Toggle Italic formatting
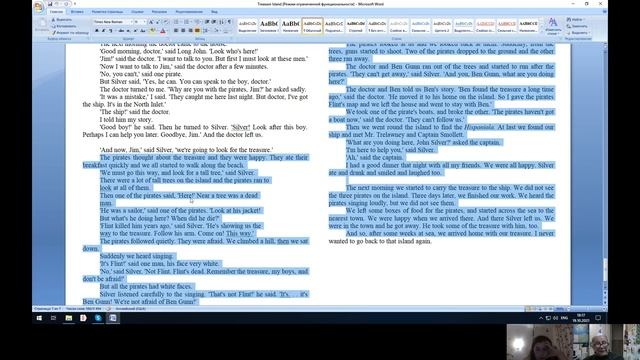Image resolution: width=640 pixels, height=360 pixels. click(x=103, y=31)
